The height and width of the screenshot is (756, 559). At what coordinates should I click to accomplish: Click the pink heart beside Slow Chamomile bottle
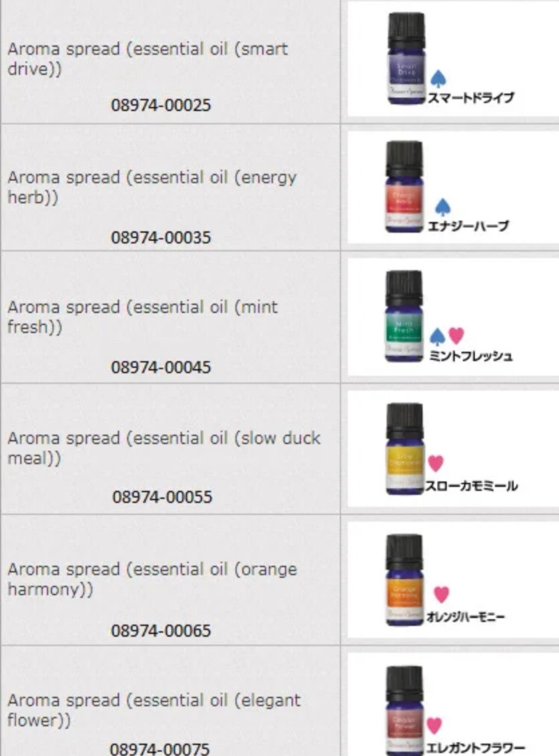(x=436, y=464)
